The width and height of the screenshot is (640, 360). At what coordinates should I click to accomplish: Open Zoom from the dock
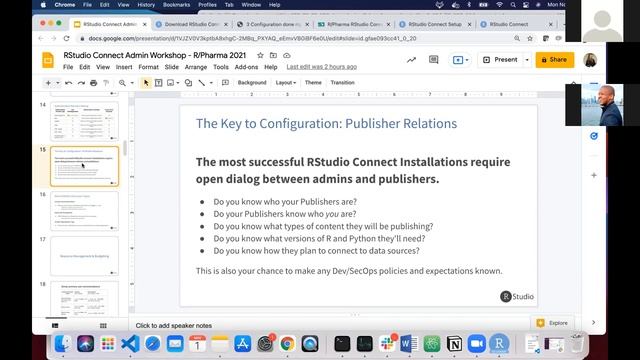[476, 344]
